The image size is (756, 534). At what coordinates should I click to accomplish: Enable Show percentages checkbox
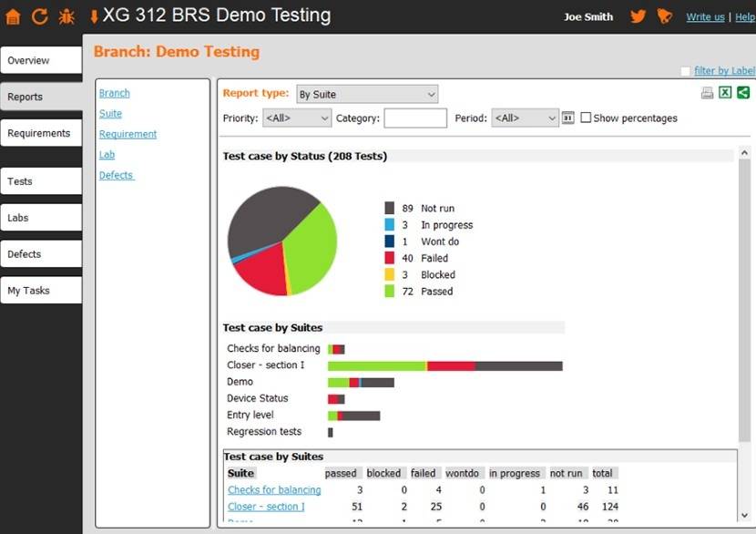(x=586, y=118)
